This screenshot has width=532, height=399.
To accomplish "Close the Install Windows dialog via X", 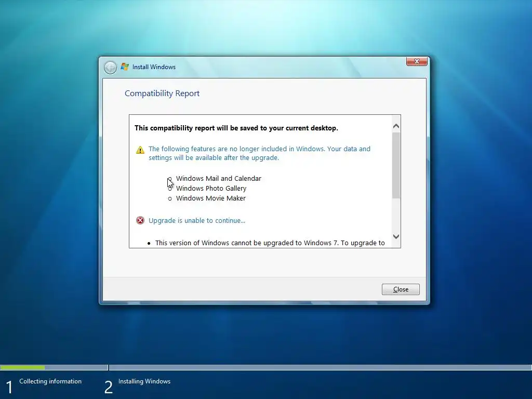I will click(417, 61).
